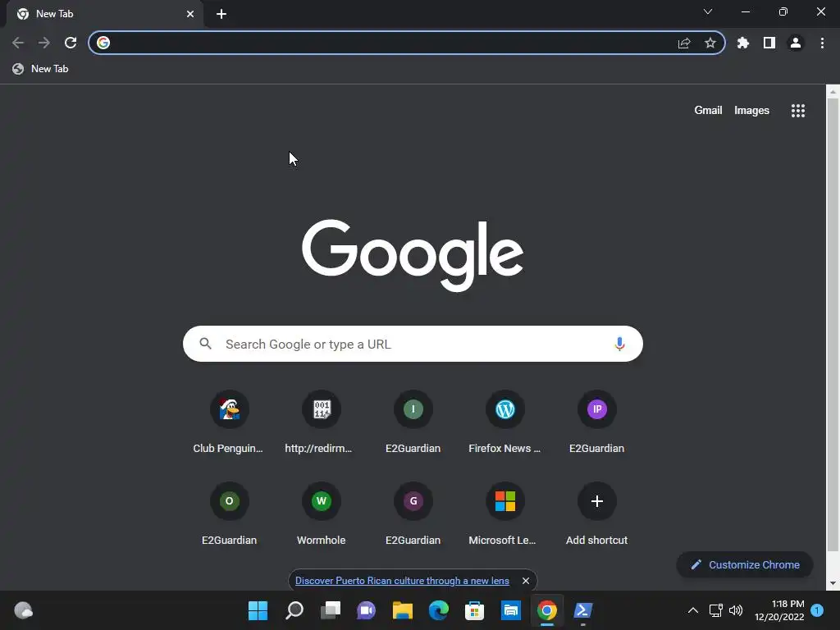The width and height of the screenshot is (840, 630).
Task: Share this page icon in address bar
Action: 684,43
